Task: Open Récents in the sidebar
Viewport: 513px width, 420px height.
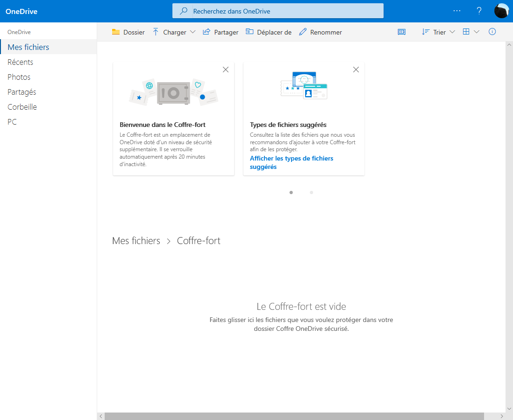Action: [x=49, y=62]
